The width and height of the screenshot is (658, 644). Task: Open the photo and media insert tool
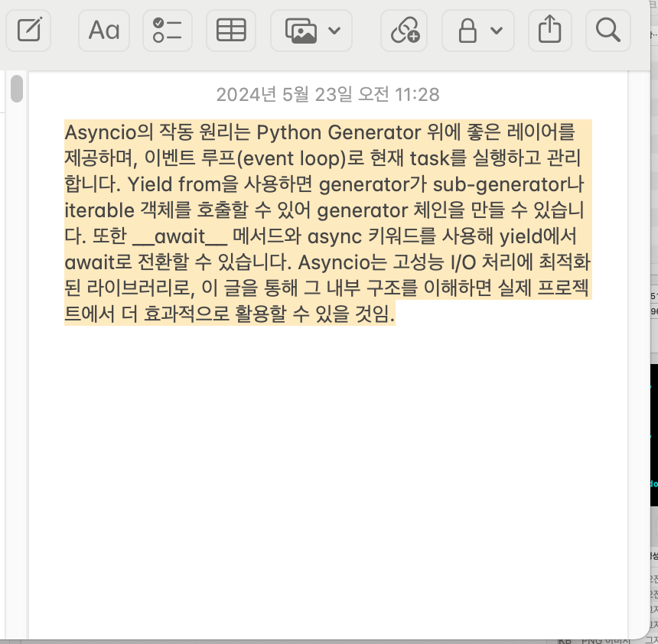[302, 31]
